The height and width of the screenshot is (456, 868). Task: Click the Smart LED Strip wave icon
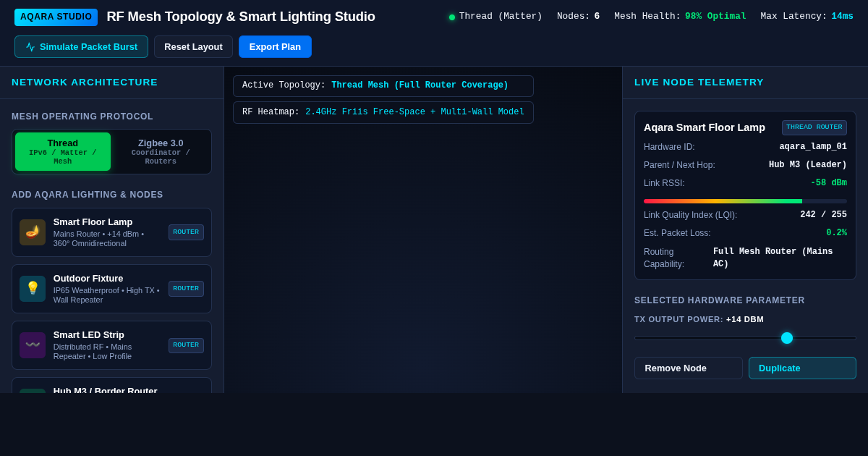click(33, 345)
